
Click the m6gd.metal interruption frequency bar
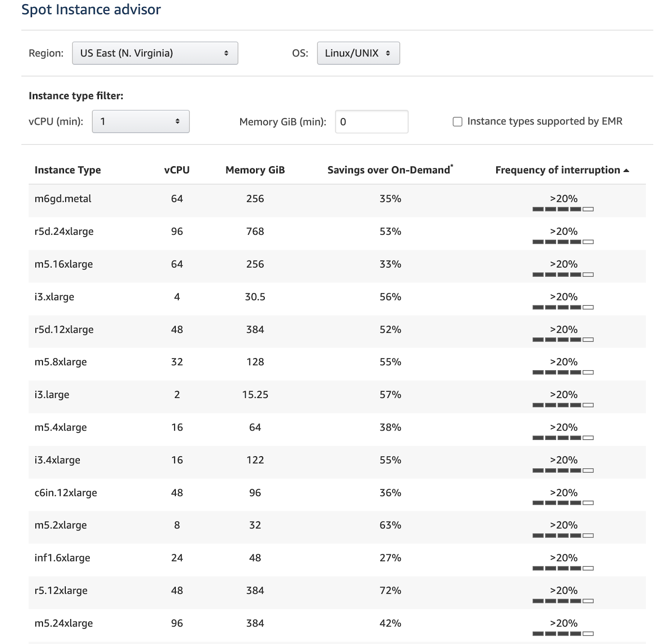tap(563, 209)
